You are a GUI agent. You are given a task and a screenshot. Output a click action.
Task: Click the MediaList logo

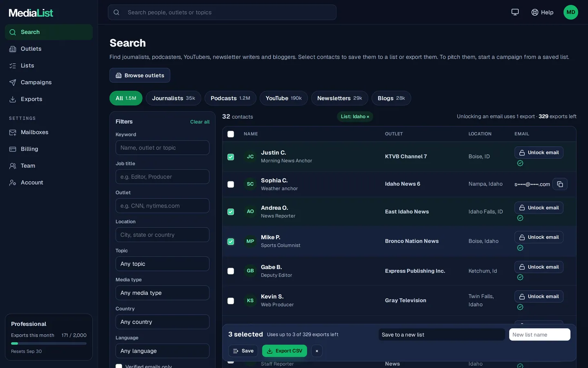(x=31, y=13)
